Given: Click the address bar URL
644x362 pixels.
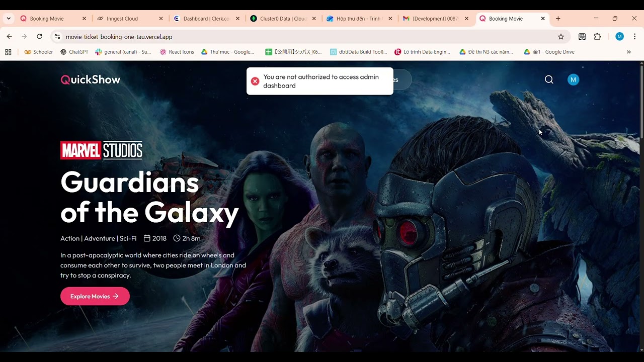Looking at the screenshot, I should click(x=119, y=37).
